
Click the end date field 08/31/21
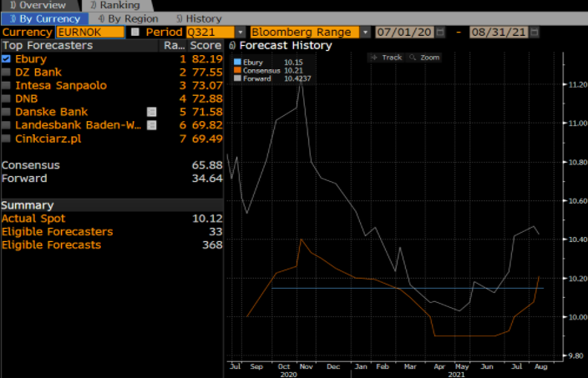[x=499, y=32]
